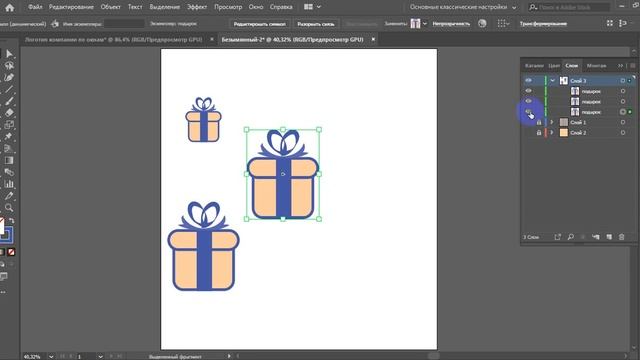Select the Selection (arrow) tool
Image resolution: width=640 pixels, height=360 pixels.
[9, 54]
